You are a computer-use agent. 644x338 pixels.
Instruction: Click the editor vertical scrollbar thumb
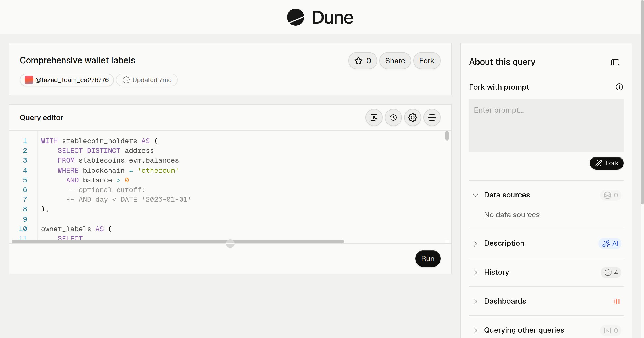[447, 136]
